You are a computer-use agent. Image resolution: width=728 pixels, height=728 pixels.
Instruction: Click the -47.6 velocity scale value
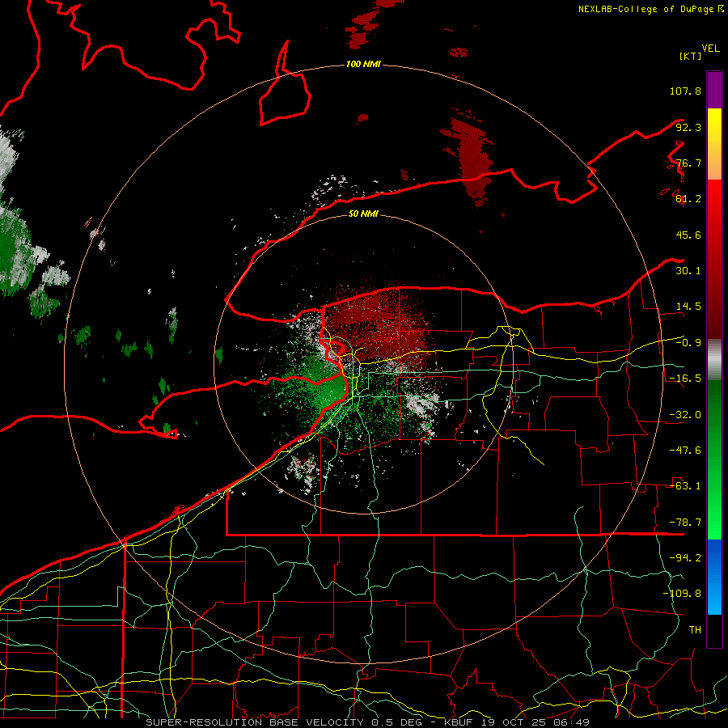pos(685,451)
